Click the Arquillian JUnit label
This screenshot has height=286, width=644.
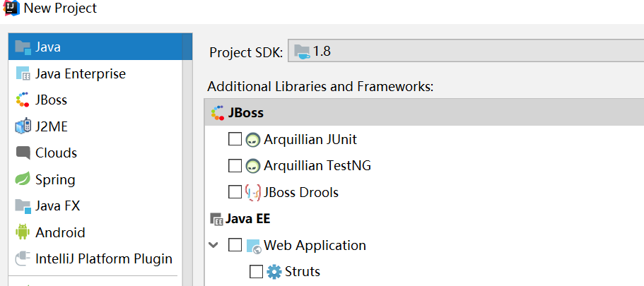click(x=310, y=140)
